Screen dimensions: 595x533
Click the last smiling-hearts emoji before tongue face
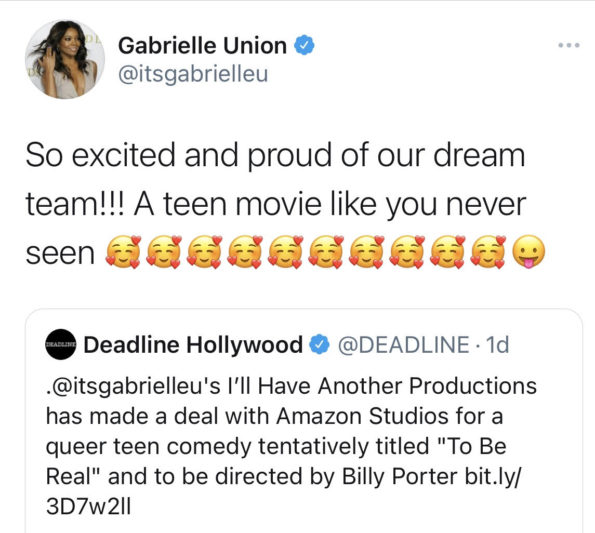(488, 252)
